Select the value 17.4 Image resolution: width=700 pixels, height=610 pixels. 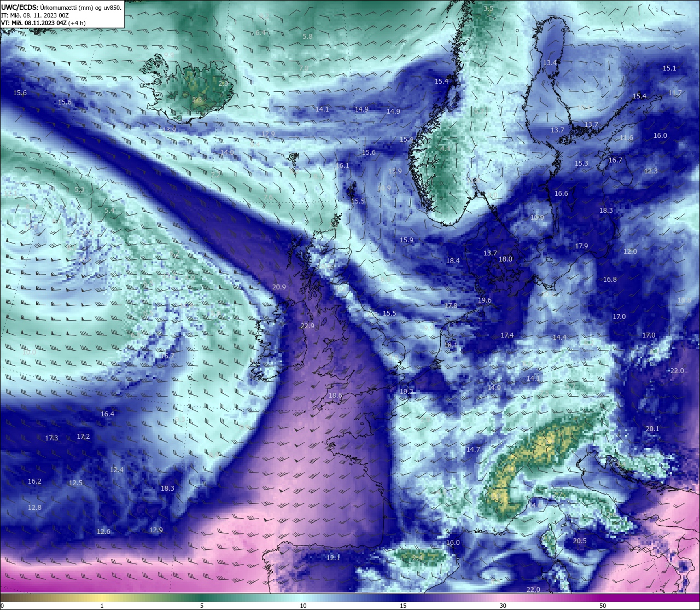[507, 335]
